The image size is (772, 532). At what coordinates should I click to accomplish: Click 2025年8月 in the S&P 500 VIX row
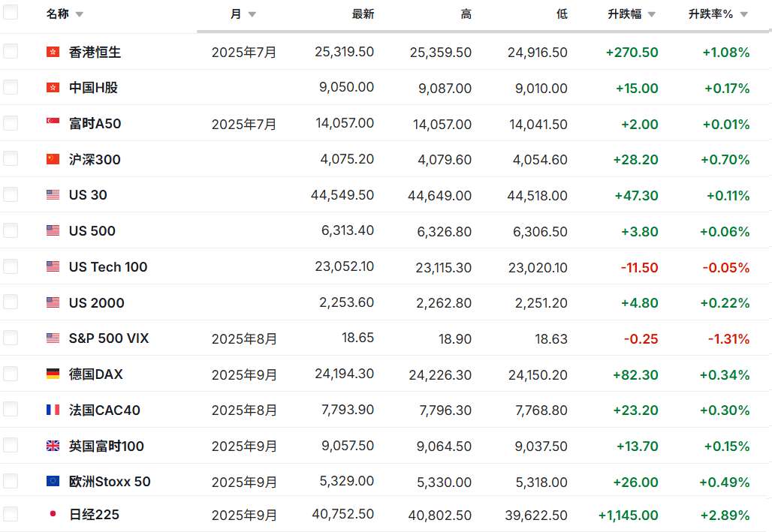point(244,339)
